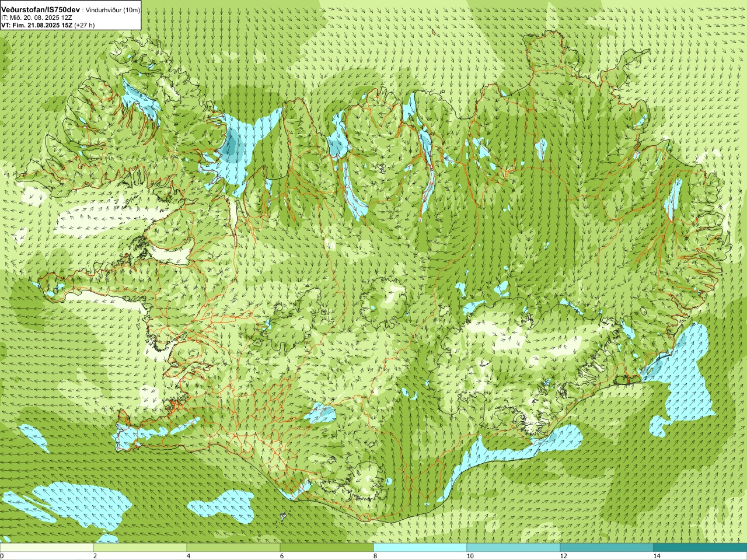Select the darkest teal above-14 legend segment
Screen dimensions: 747x560
coord(700,548)
